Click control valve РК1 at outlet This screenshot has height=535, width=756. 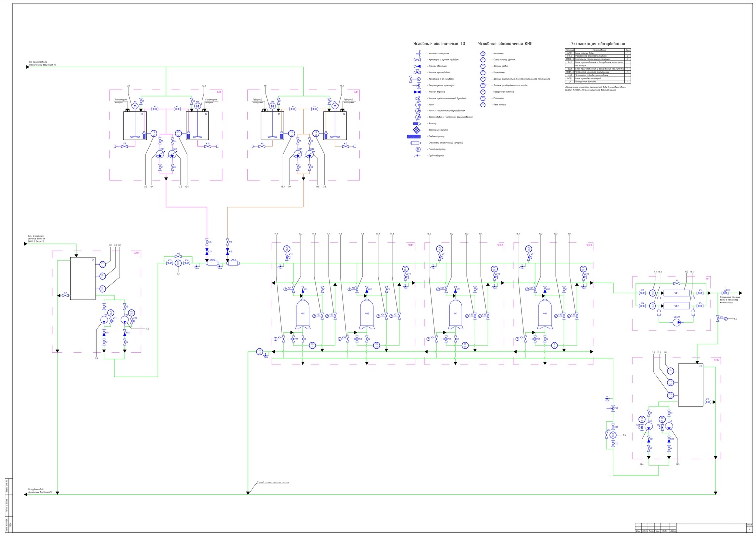[x=725, y=293]
